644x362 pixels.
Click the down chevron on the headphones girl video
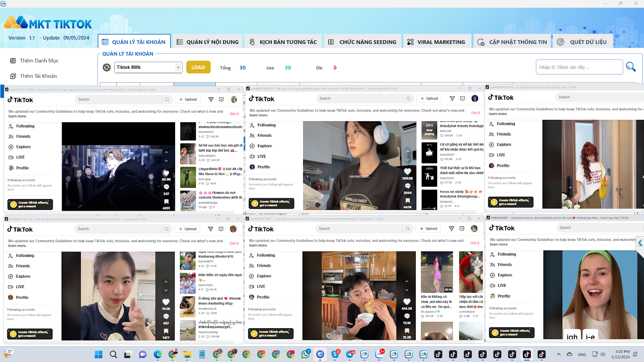tap(407, 159)
